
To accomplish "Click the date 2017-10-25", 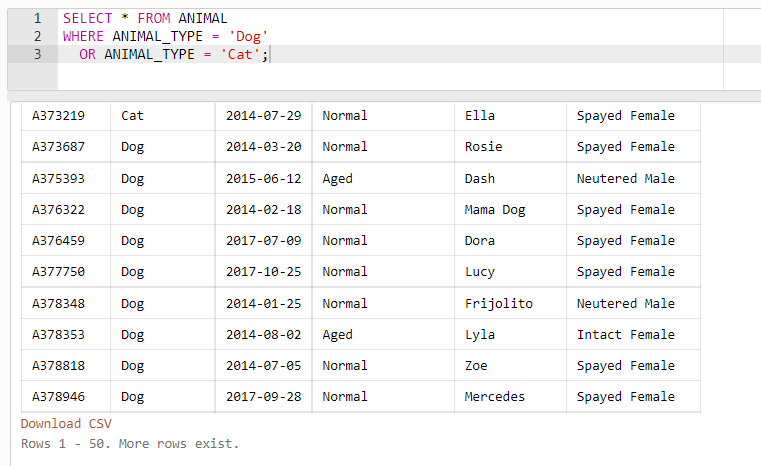I will click(x=264, y=272).
